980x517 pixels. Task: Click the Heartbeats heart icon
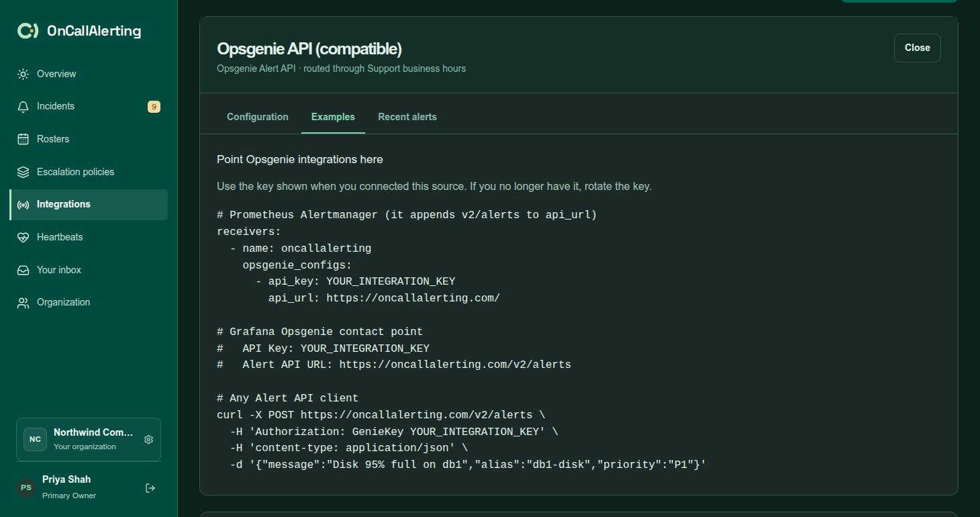tap(23, 237)
